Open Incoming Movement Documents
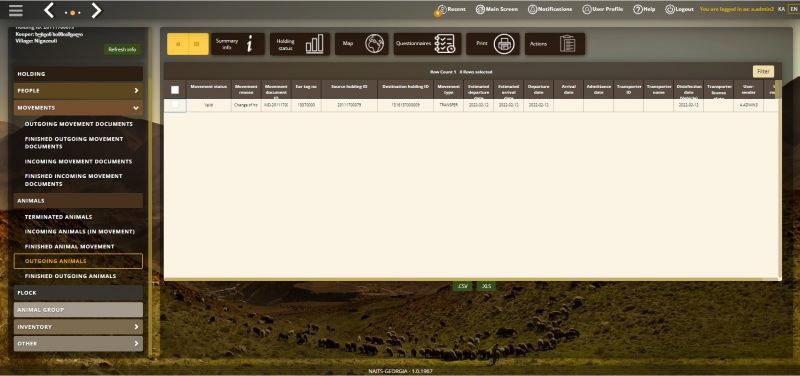 coord(78,161)
